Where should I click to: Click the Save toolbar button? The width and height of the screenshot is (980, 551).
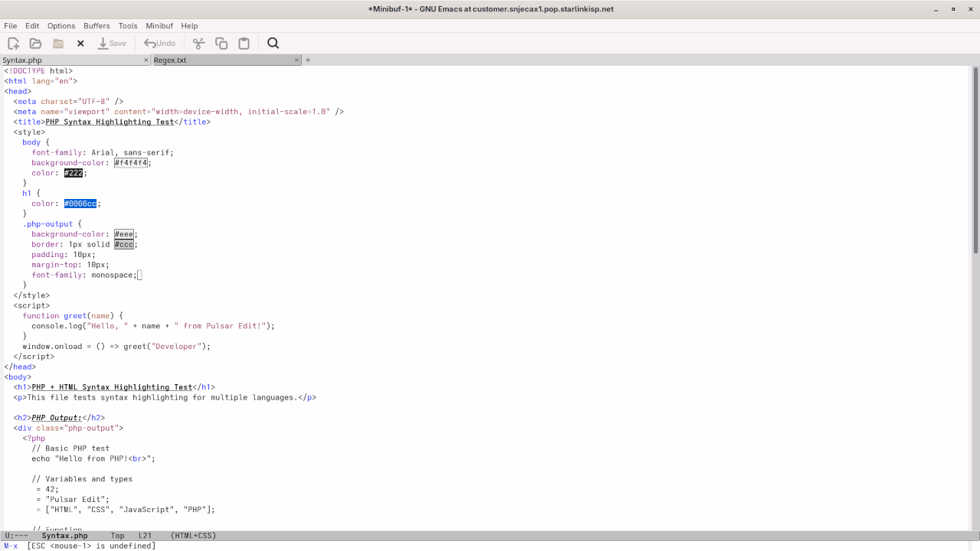[x=112, y=44]
